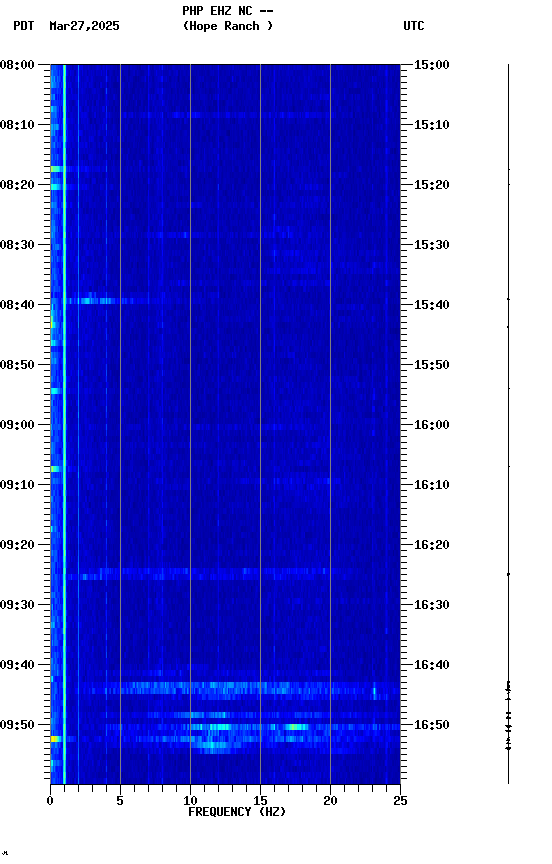Click the '15:20' UTC time label

[432, 185]
